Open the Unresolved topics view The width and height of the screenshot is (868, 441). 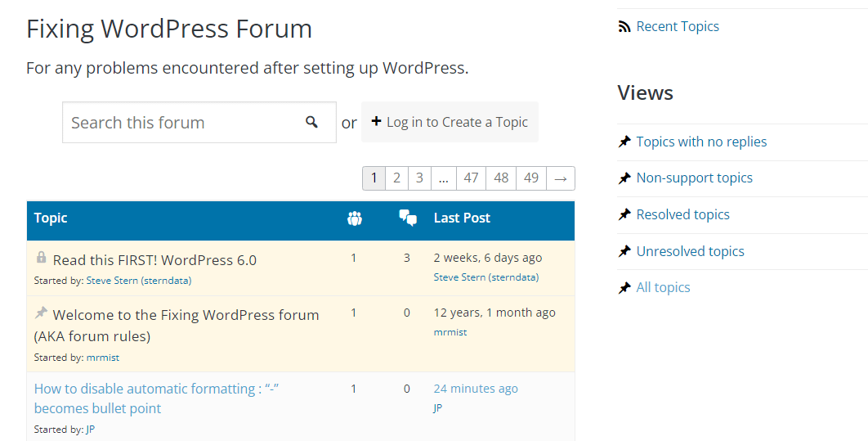point(690,251)
